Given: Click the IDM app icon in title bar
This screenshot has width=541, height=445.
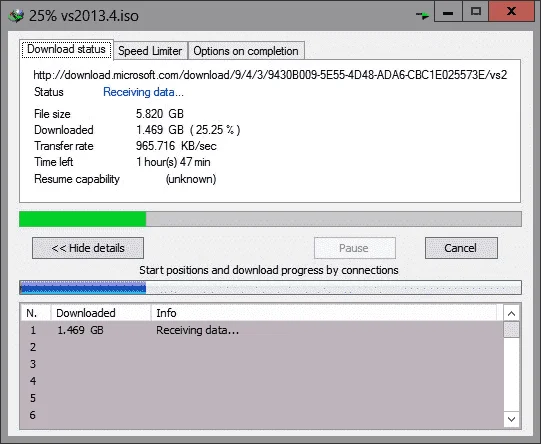Looking at the screenshot, I should click(x=16, y=16).
